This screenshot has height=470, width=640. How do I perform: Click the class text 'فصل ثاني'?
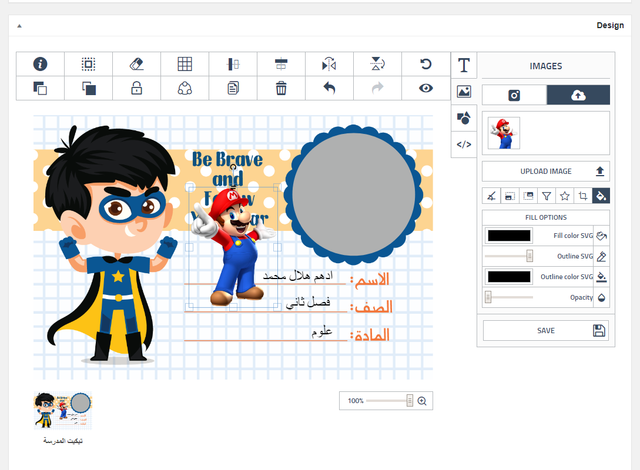click(308, 302)
